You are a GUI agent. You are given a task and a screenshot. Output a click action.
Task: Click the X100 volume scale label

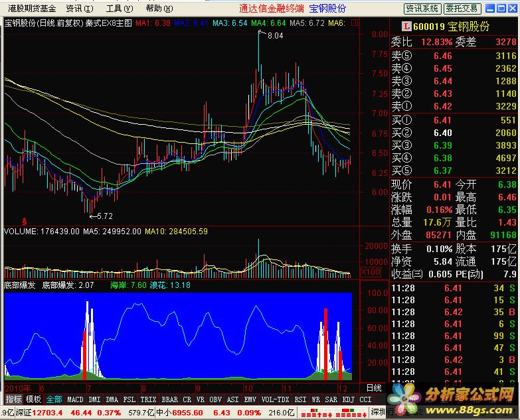coord(371,271)
